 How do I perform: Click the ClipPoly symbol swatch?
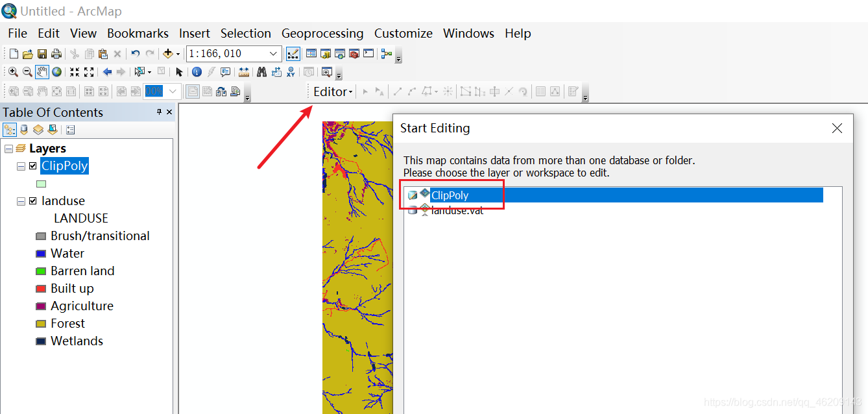tap(41, 184)
